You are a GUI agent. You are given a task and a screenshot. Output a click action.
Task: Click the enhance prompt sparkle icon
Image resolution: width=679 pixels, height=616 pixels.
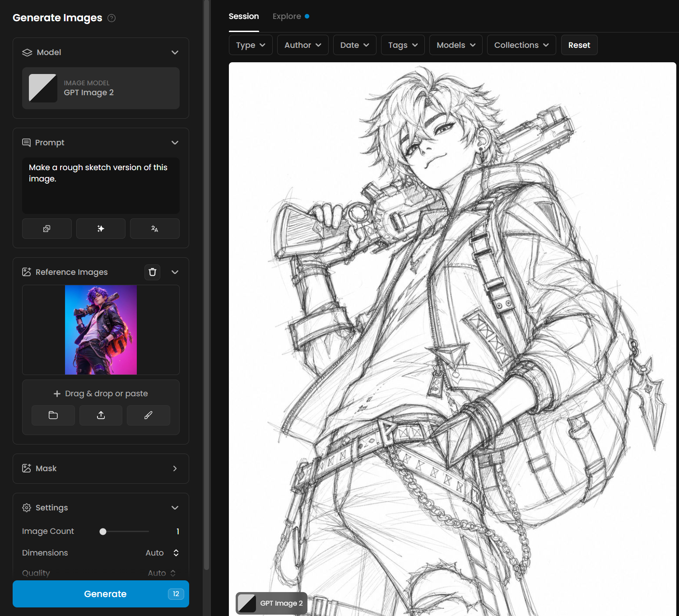pyautogui.click(x=101, y=229)
